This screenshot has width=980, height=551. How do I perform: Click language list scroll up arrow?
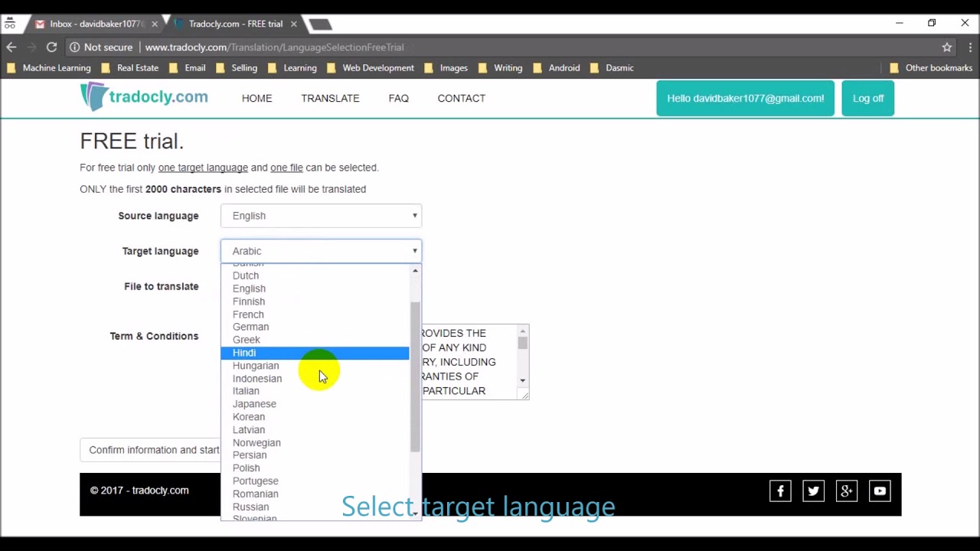point(415,271)
